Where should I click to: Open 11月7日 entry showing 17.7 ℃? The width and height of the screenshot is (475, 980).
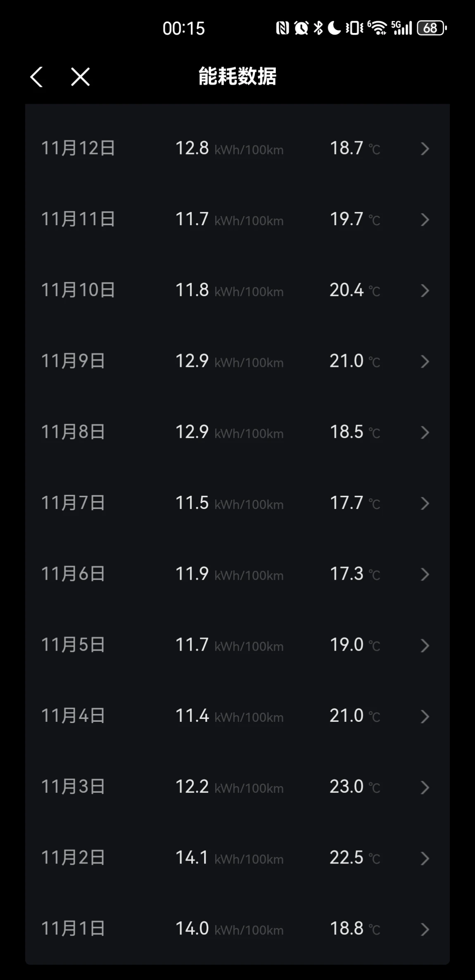(237, 503)
